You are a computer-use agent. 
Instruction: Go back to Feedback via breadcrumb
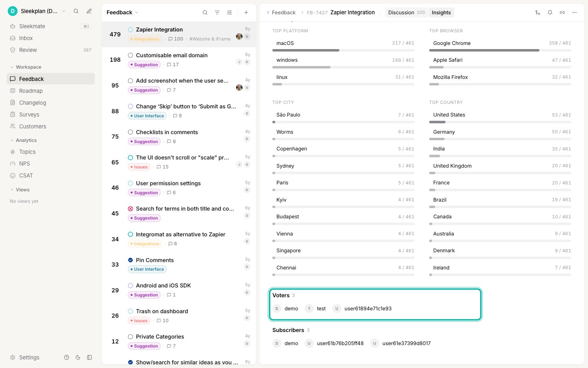[281, 13]
